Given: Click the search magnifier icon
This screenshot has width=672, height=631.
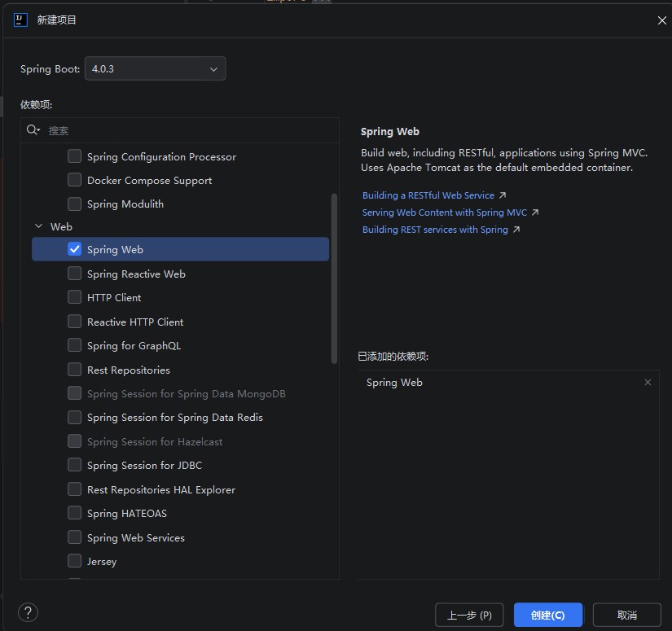Looking at the screenshot, I should click(x=33, y=129).
